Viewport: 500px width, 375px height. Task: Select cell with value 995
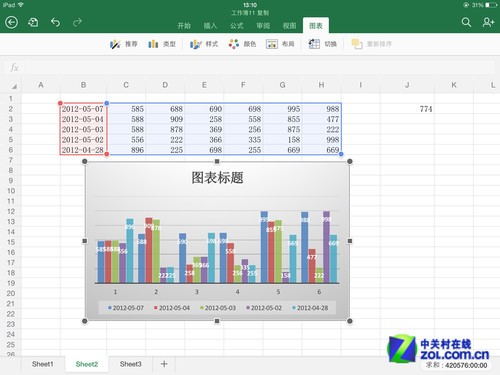tap(283, 109)
